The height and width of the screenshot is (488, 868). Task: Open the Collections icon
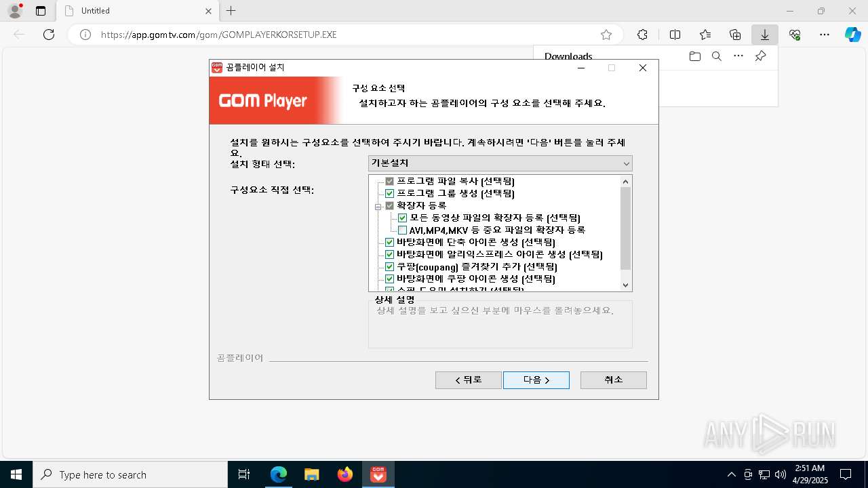[x=735, y=35]
